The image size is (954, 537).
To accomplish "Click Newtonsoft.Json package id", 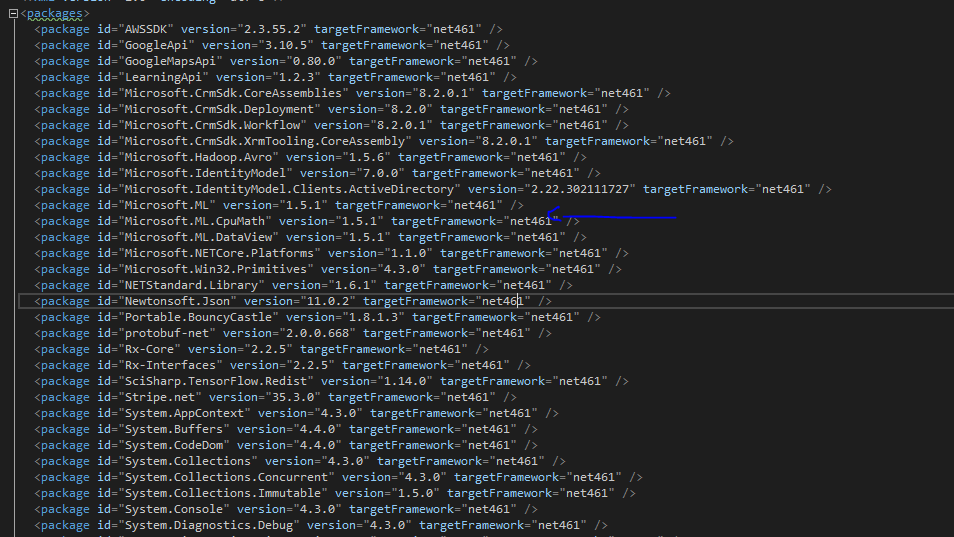I will tap(177, 302).
